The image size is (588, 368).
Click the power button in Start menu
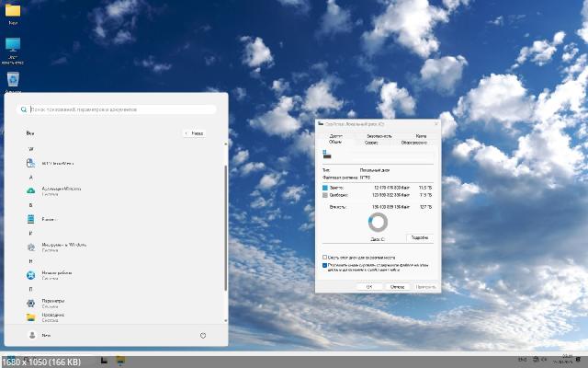(203, 336)
